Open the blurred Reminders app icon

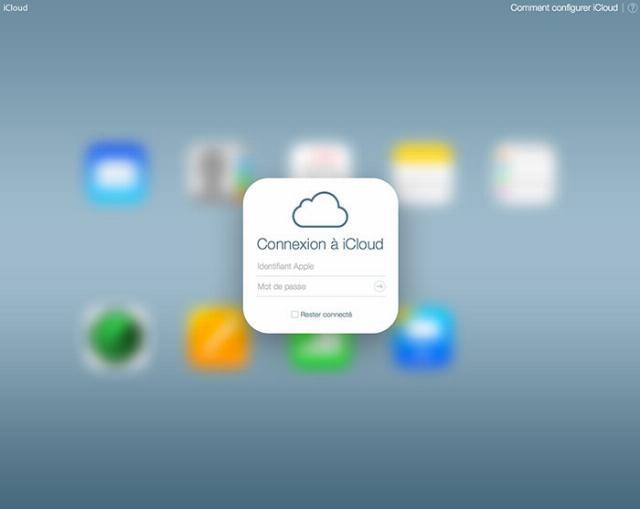(x=525, y=172)
